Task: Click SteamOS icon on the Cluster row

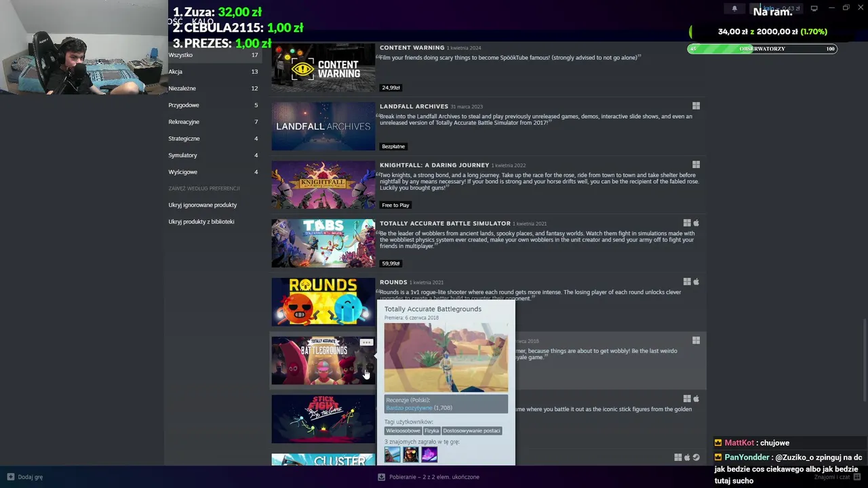Action: [696, 457]
